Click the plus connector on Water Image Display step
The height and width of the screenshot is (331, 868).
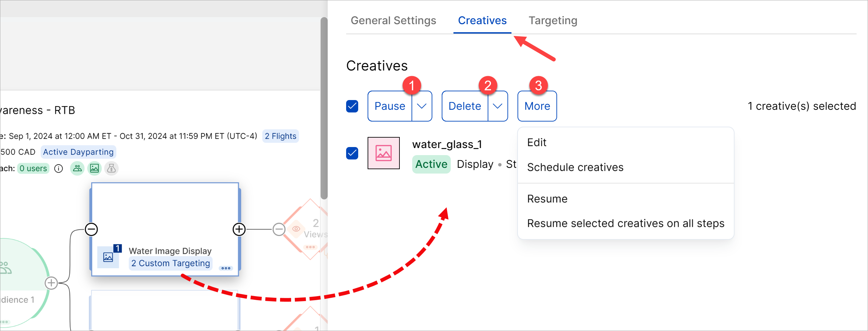pos(239,229)
